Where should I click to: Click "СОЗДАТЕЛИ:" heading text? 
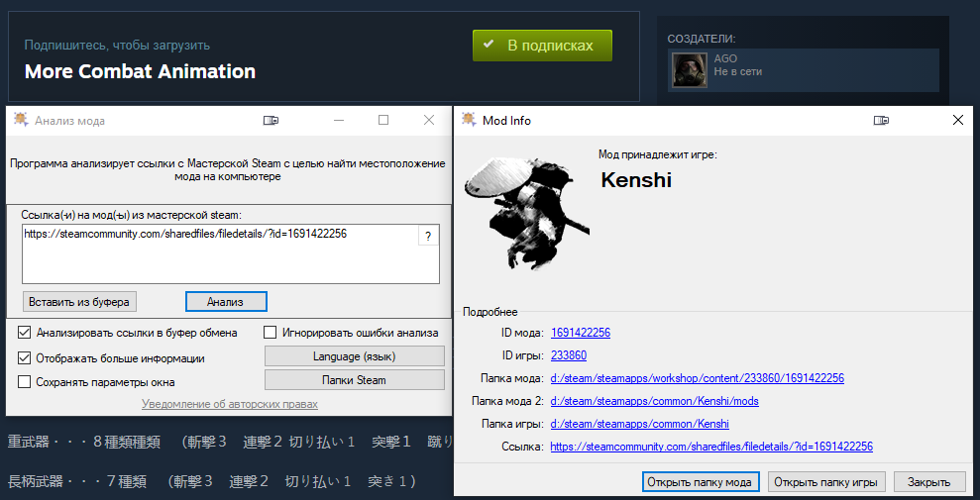pos(702,39)
